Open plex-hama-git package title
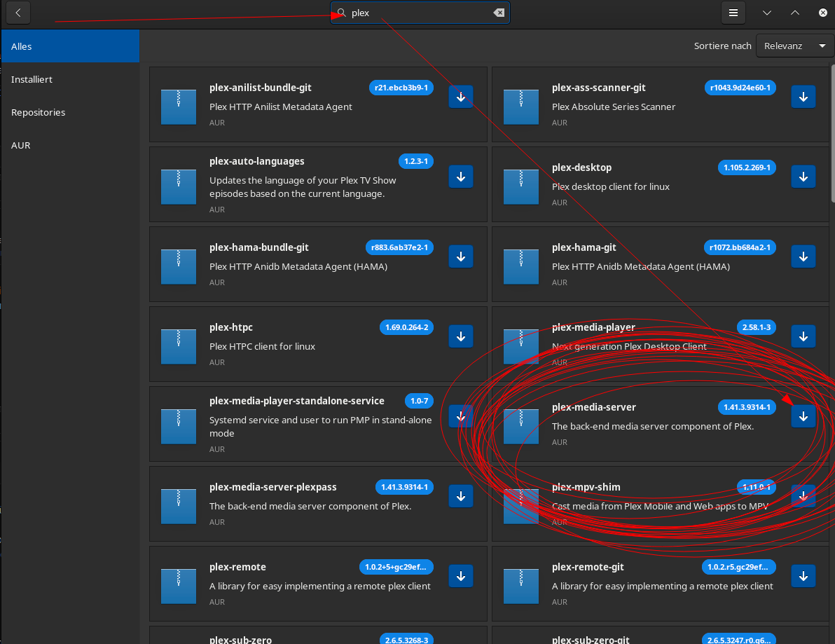This screenshot has width=835, height=644. [584, 247]
